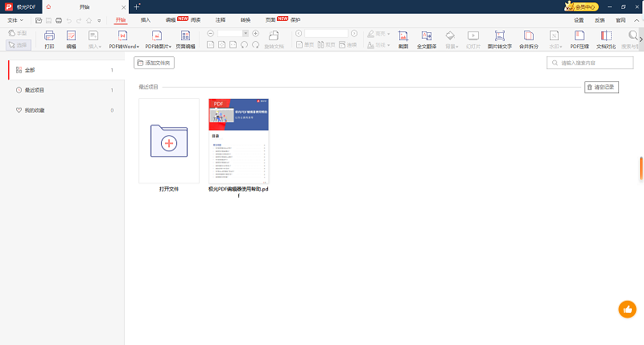The width and height of the screenshot is (644, 345).
Task: Select All (全部) in left sidebar
Action: tap(66, 70)
